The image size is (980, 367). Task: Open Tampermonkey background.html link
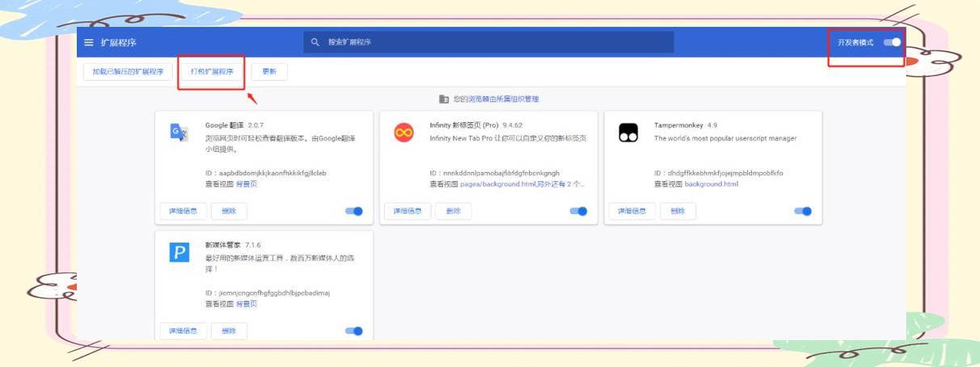(x=712, y=184)
